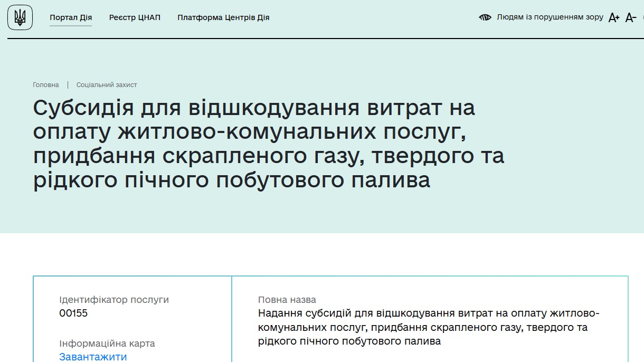This screenshot has height=362, width=644.
Task: Enable accessibility mode for visually impaired users
Action: pos(549,17)
